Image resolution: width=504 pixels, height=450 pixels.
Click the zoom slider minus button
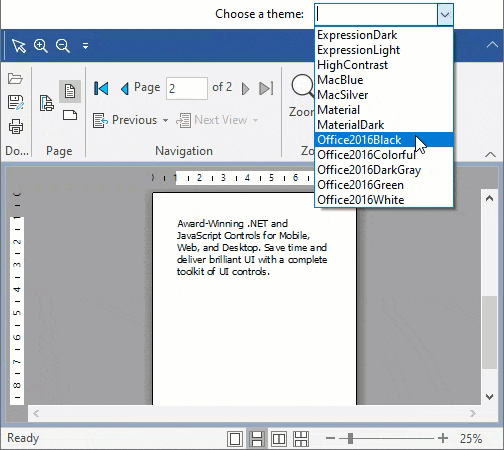click(x=330, y=438)
